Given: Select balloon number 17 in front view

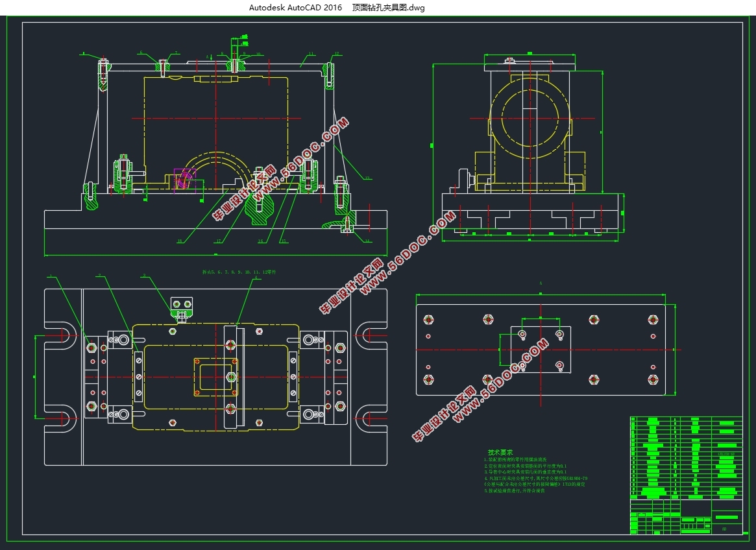Looking at the screenshot, I should [x=219, y=241].
